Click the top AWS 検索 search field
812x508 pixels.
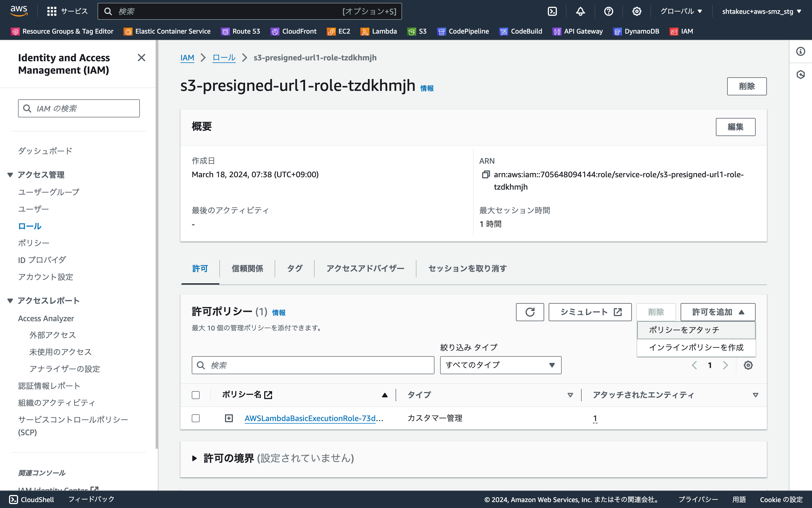[x=250, y=11]
